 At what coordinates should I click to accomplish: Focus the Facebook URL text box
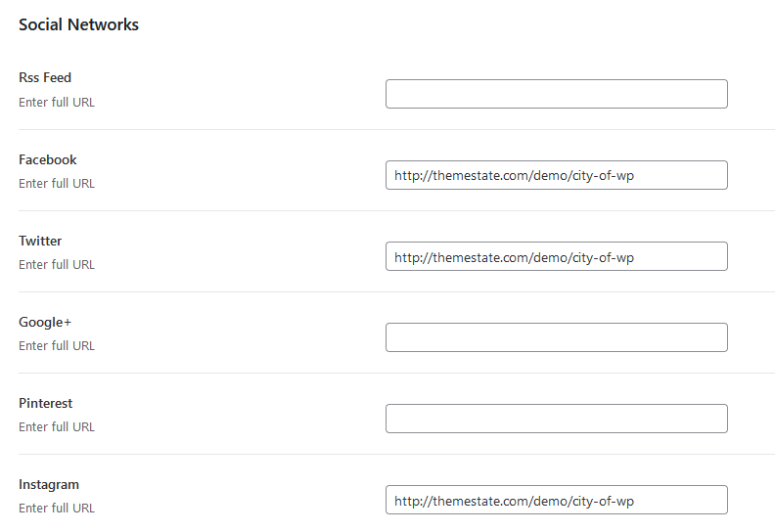pyautogui.click(x=557, y=175)
